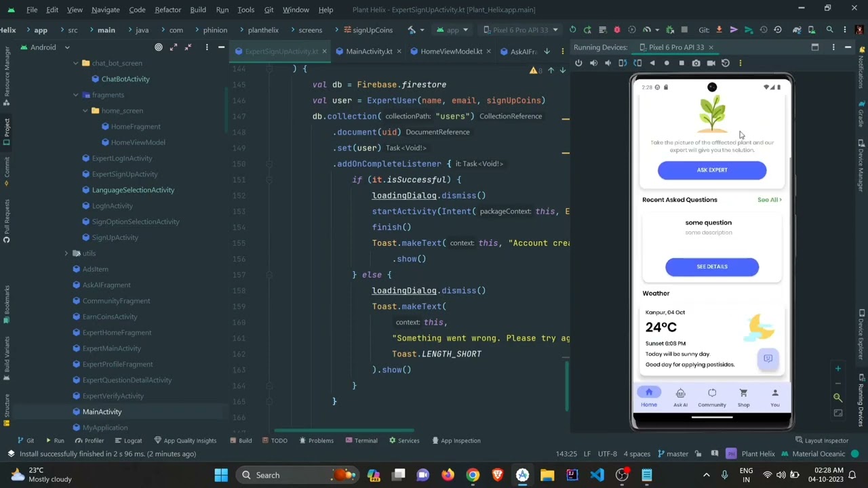Expand the utils folder
868x488 pixels.
66,253
